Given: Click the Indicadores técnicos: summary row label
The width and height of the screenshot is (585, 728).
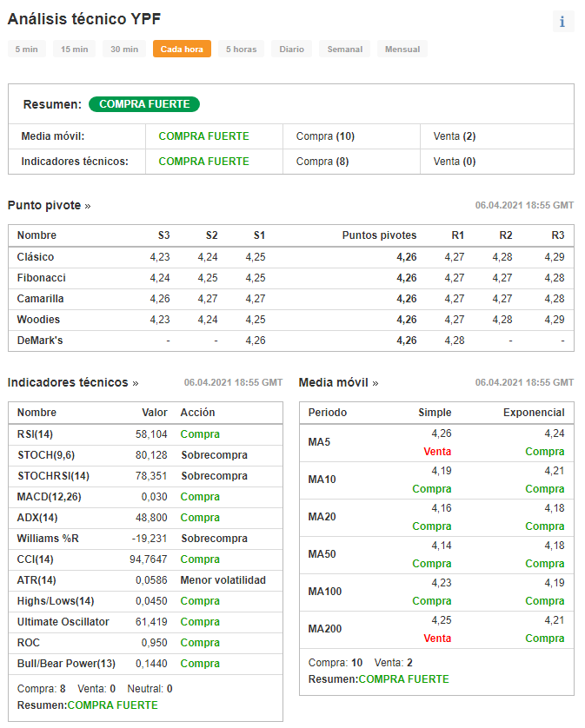Looking at the screenshot, I should 75,161.
